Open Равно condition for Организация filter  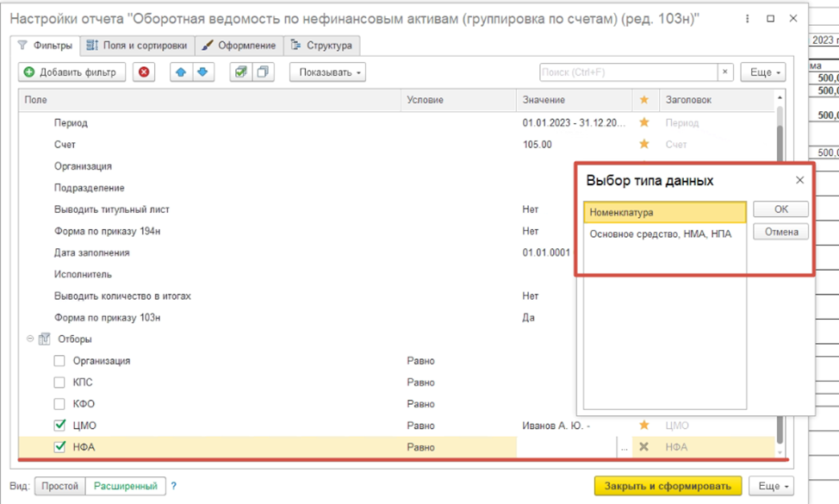pyautogui.click(x=420, y=361)
